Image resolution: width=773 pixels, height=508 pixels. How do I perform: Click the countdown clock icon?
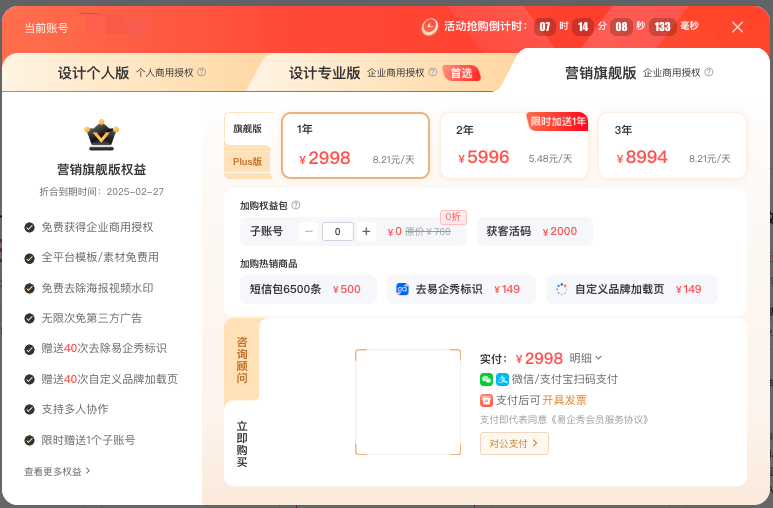pyautogui.click(x=429, y=27)
